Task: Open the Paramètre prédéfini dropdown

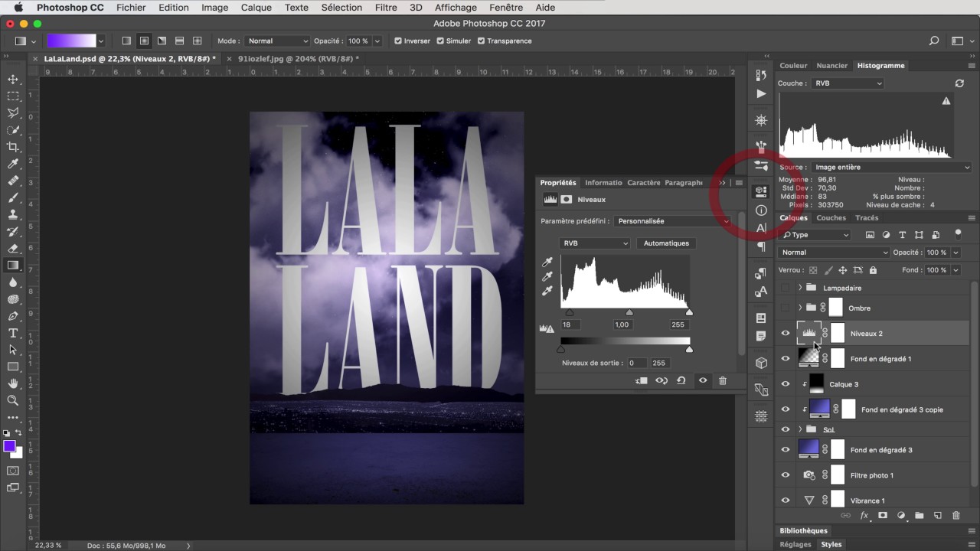Action: point(672,221)
